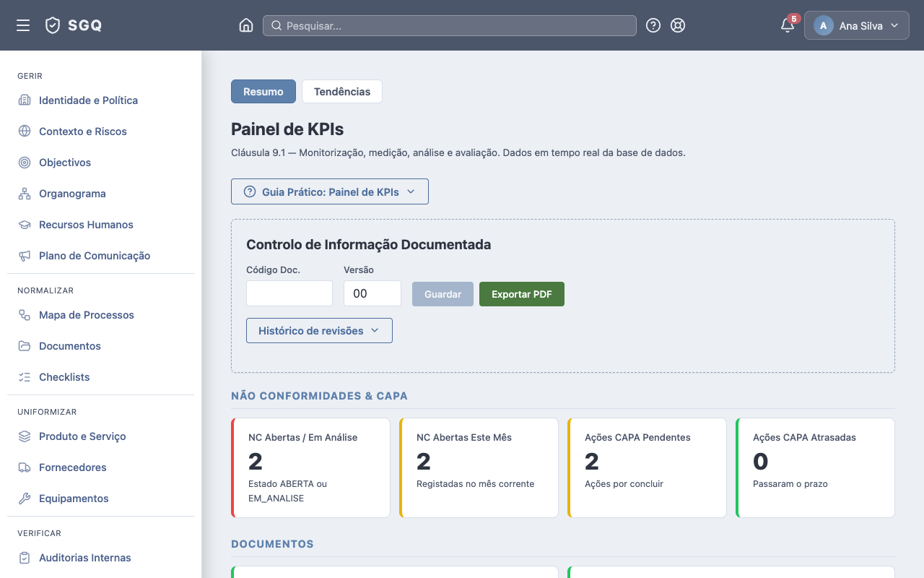Click the NÃO CONFORMIDADES & CAPA section heading
924x578 pixels.
click(x=319, y=396)
